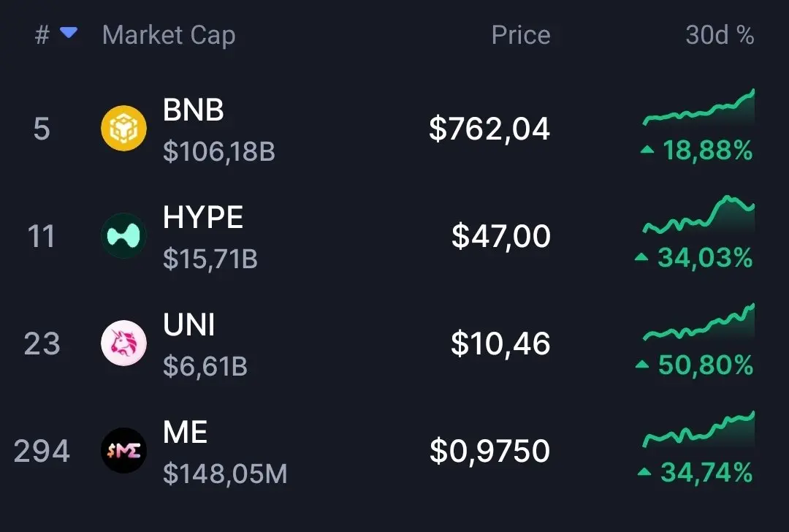Click the BNB coin logo icon

tap(123, 129)
